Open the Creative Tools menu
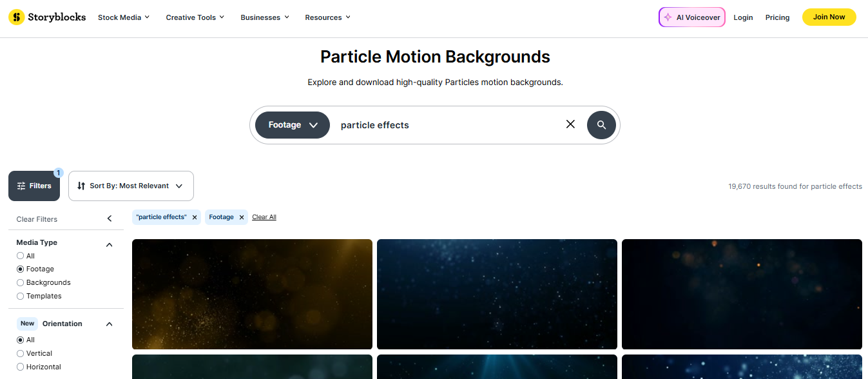This screenshot has width=868, height=379. click(x=195, y=17)
